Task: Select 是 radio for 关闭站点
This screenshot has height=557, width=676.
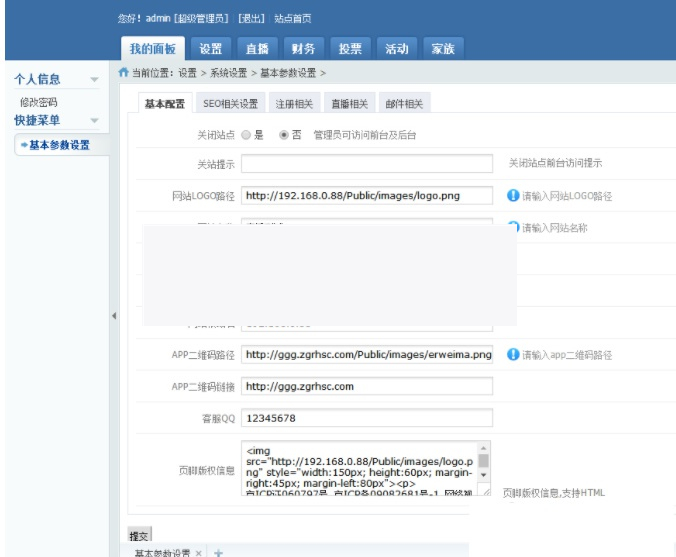Action: click(246, 134)
